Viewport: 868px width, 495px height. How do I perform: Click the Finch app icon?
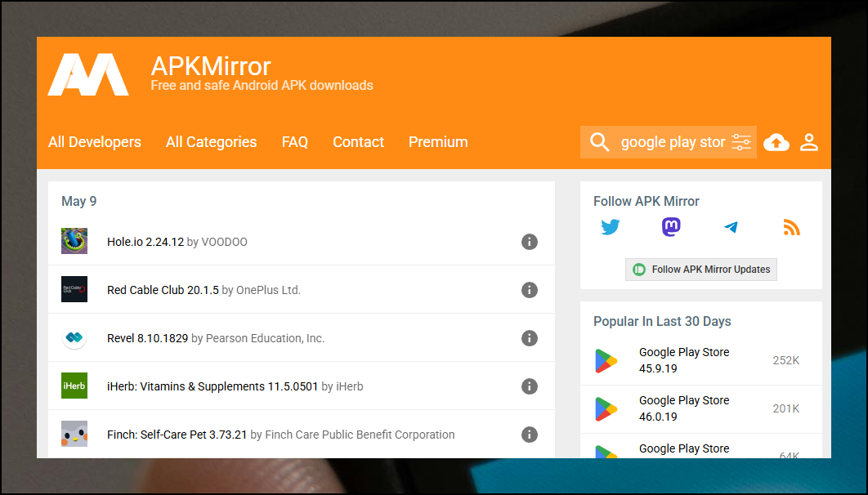point(74,434)
